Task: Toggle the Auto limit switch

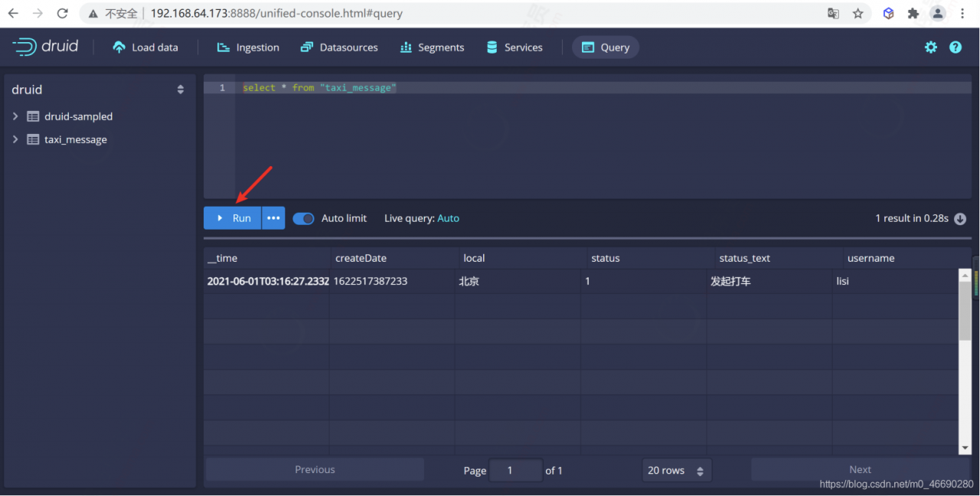Action: pos(304,218)
